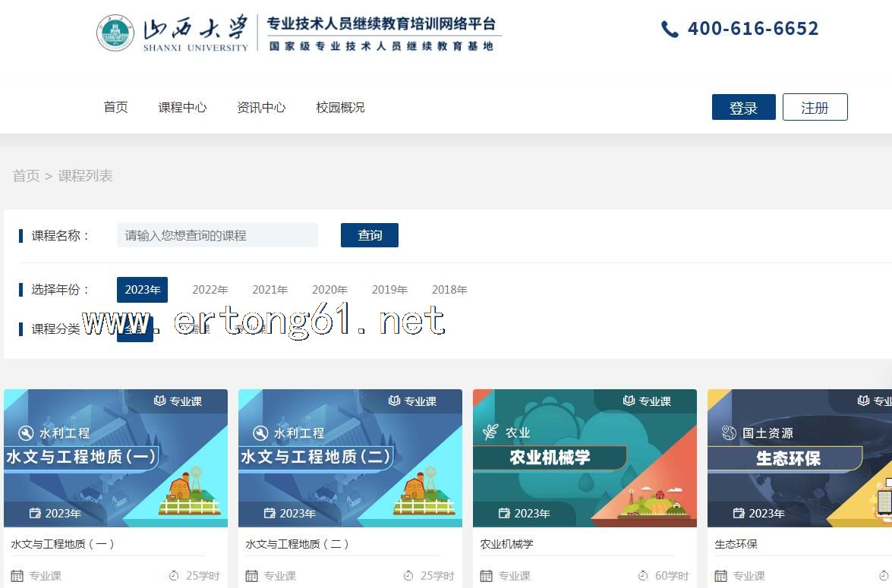Open 校园概况 navigation item
Viewport: 892px width, 588px height.
click(x=340, y=108)
